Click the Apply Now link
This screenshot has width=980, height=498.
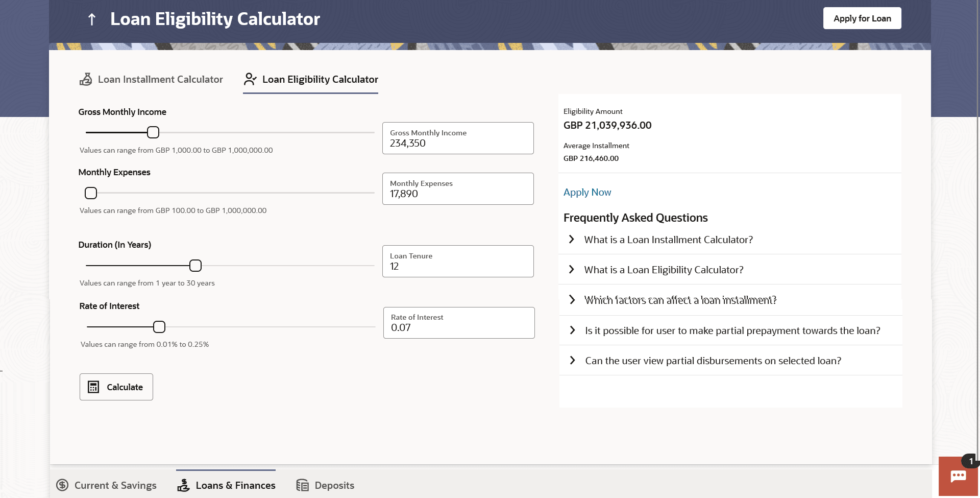pyautogui.click(x=587, y=192)
